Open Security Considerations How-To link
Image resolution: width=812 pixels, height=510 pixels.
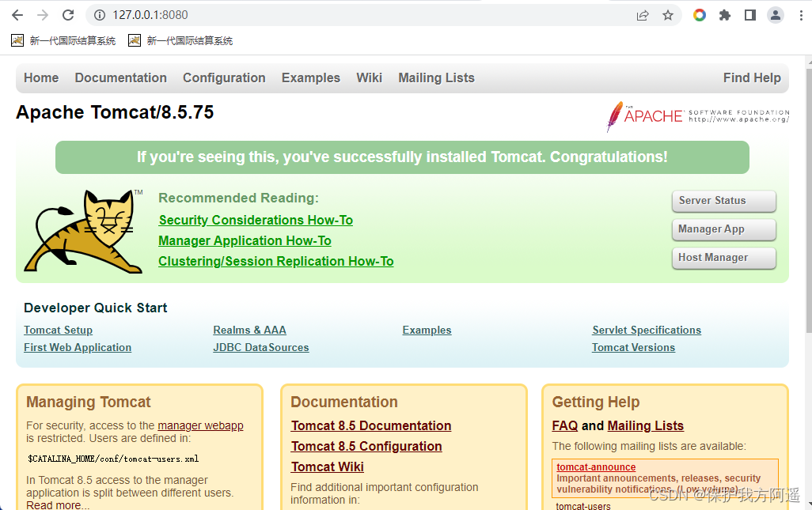256,221
